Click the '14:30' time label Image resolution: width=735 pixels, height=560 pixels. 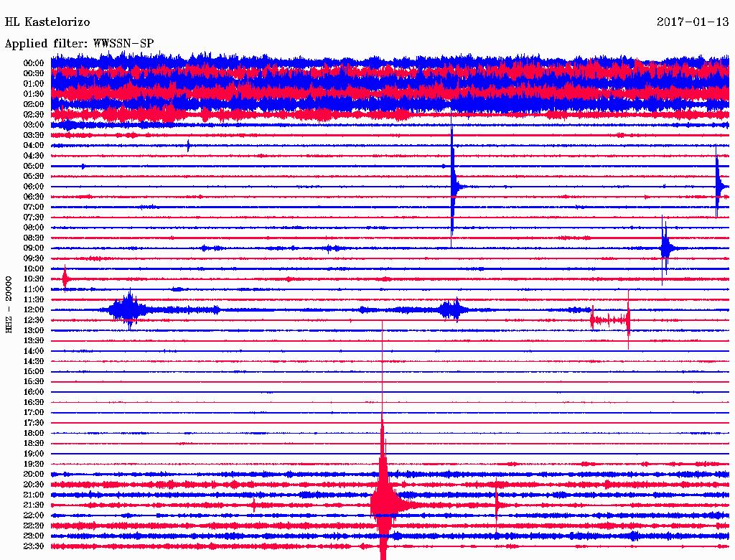point(34,361)
